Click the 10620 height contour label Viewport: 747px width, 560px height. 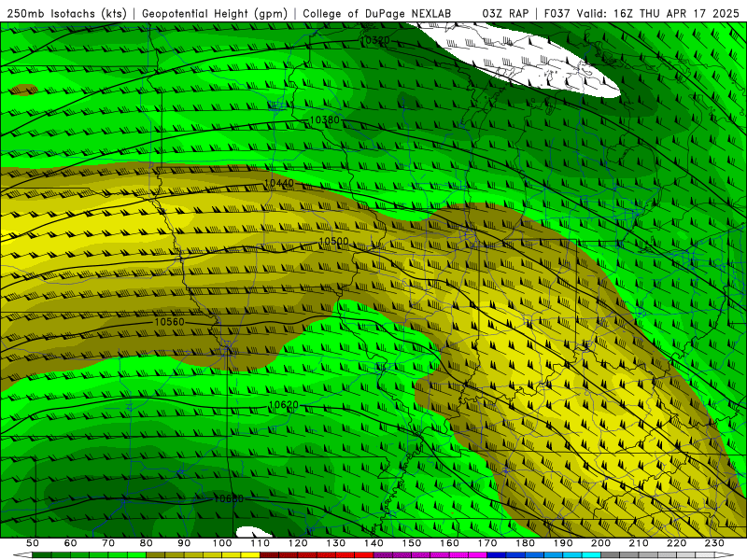pos(284,405)
